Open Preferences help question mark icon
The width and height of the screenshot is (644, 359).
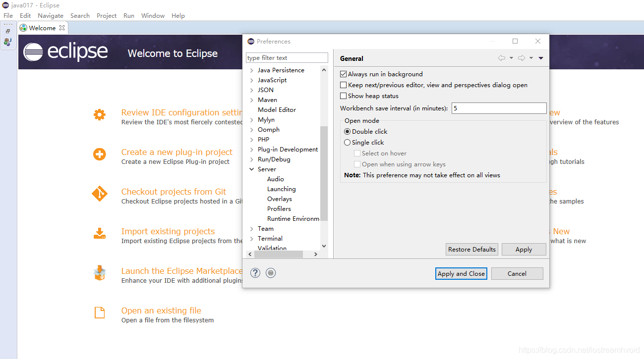pyautogui.click(x=255, y=273)
